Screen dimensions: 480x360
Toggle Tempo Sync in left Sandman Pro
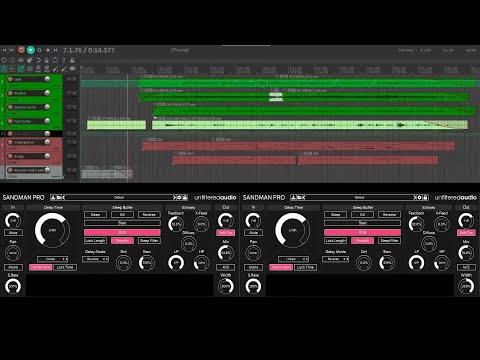click(x=40, y=267)
